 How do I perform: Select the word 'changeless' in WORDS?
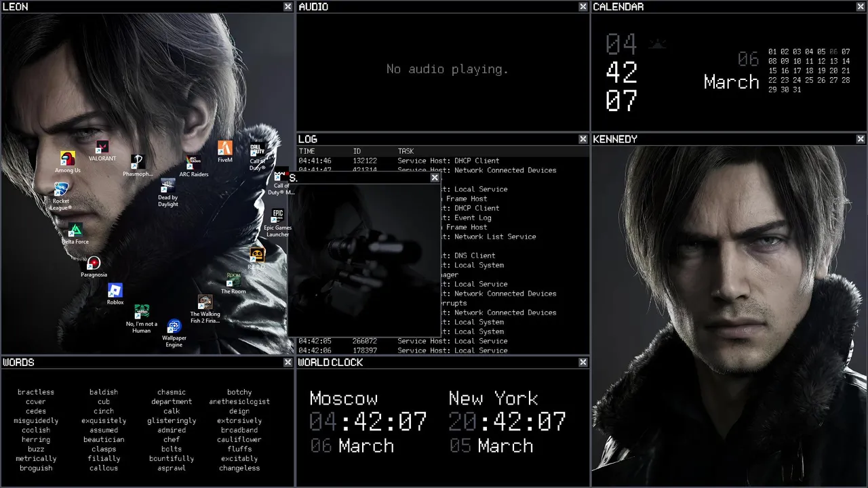[239, 468]
